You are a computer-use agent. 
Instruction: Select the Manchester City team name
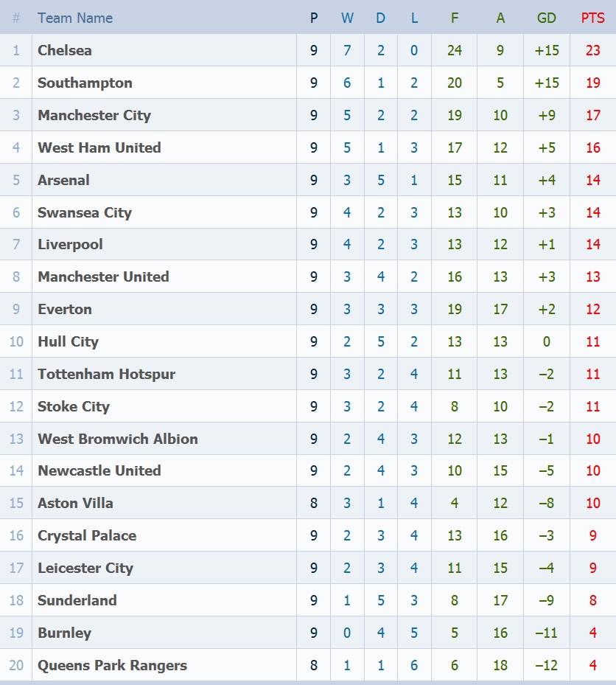tap(94, 115)
